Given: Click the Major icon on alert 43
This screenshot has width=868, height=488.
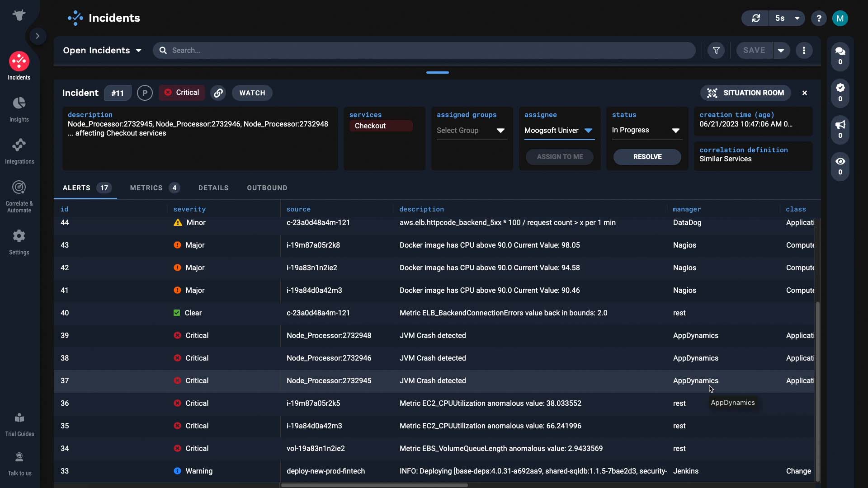Looking at the screenshot, I should point(177,245).
